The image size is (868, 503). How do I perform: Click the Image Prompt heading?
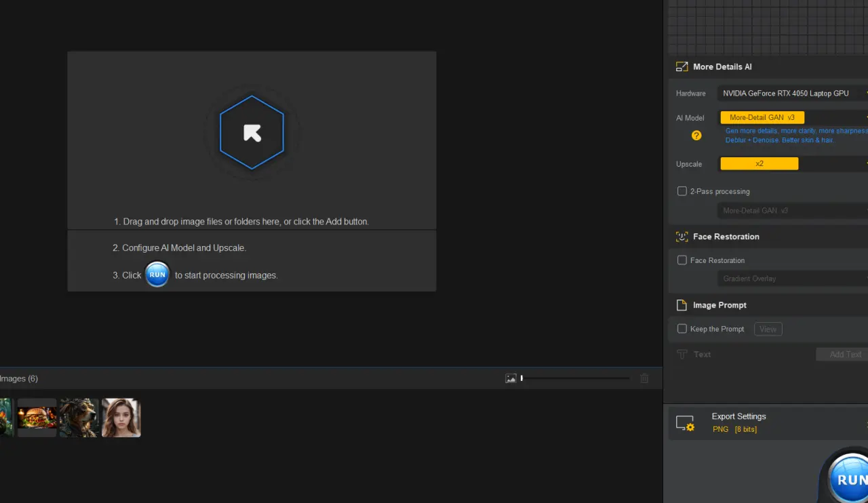coord(719,305)
